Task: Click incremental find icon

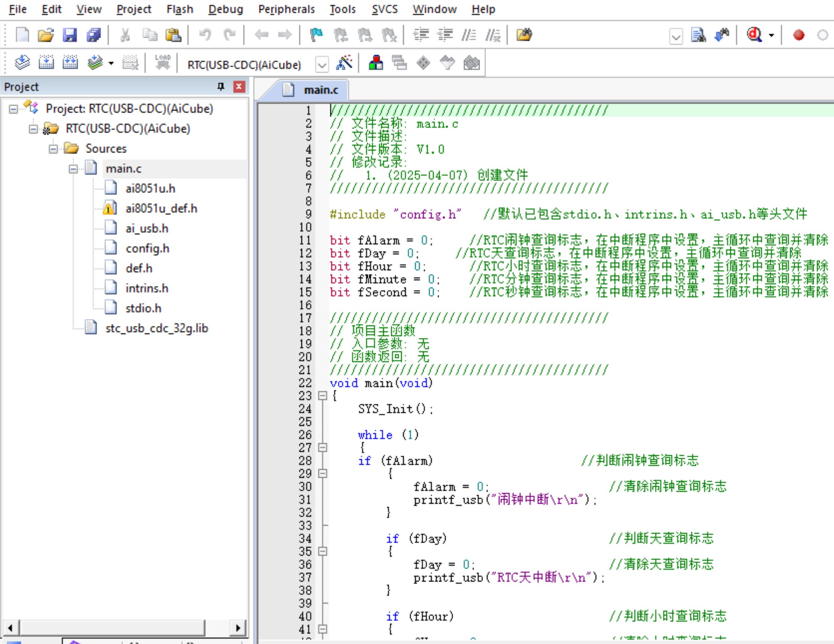Action: click(722, 35)
